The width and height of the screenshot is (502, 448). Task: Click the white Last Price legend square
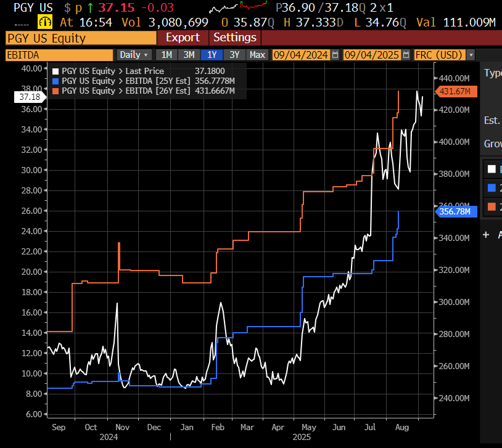tap(55, 70)
